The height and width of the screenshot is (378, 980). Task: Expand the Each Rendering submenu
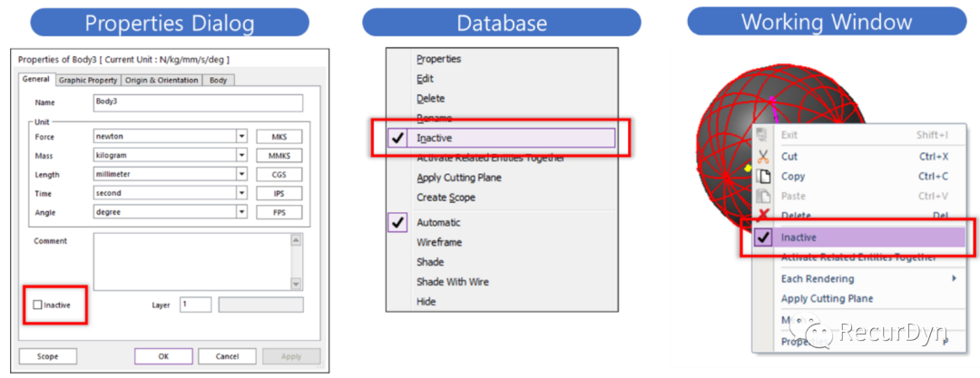[x=953, y=278]
